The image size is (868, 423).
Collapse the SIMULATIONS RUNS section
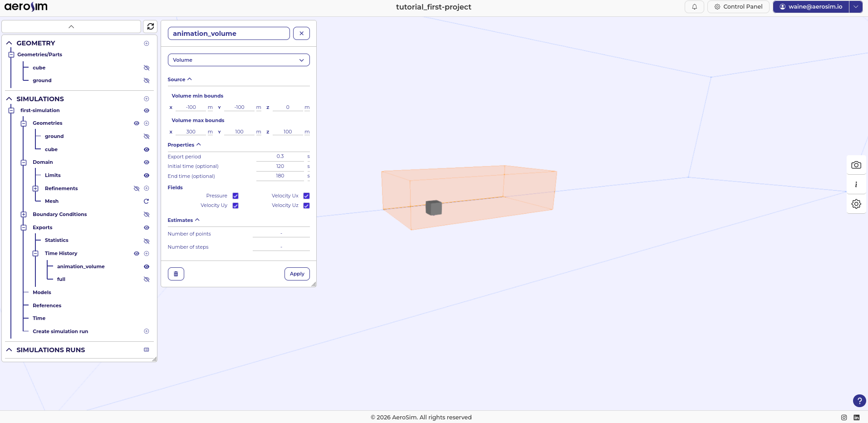tap(9, 349)
